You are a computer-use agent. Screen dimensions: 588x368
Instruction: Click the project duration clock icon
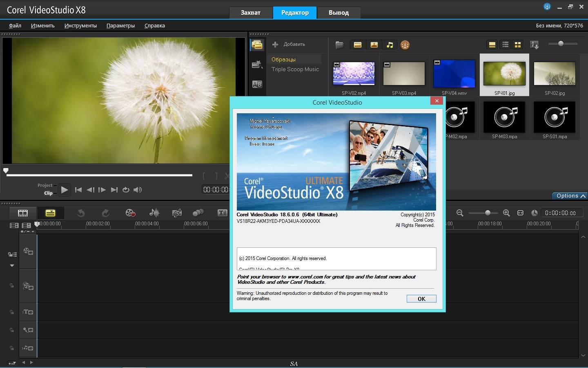point(535,213)
